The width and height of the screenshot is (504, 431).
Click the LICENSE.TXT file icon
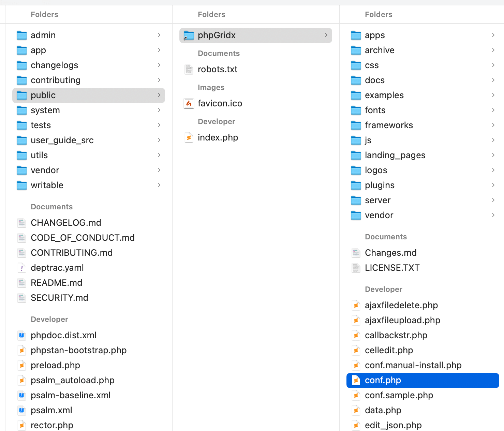point(356,268)
